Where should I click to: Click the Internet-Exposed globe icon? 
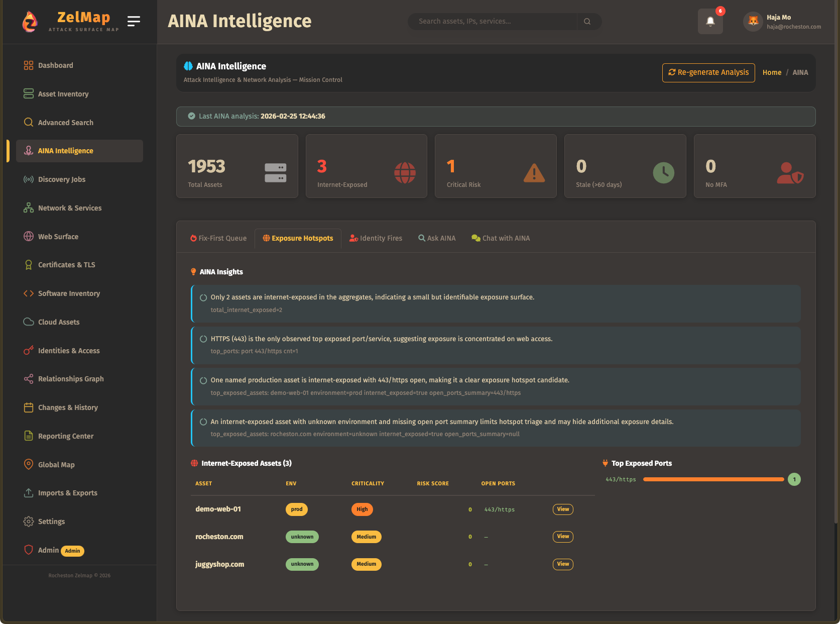coord(405,173)
